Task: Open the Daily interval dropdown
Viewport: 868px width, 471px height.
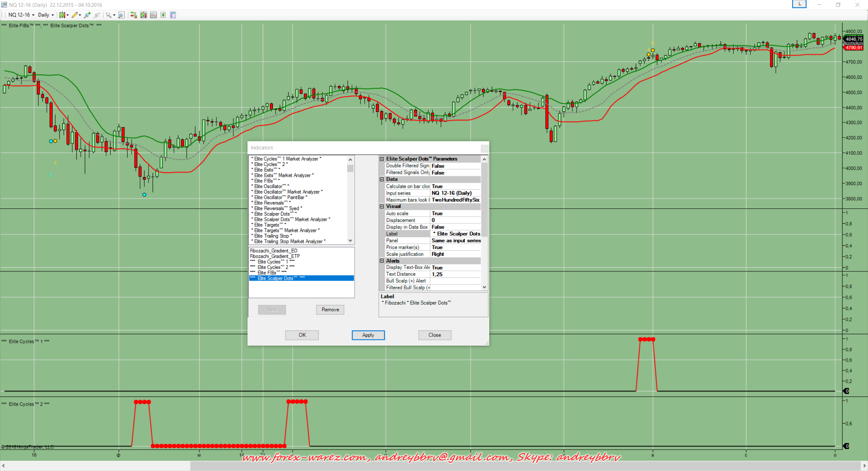Action: tap(46, 15)
